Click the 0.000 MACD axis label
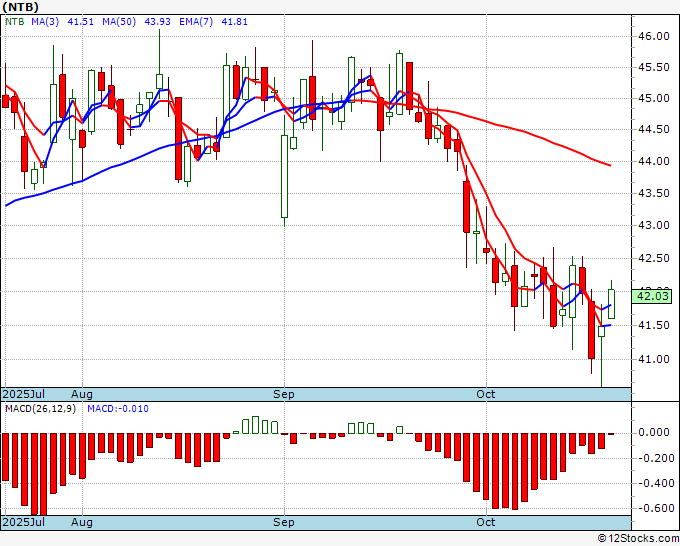680x546 pixels. (x=654, y=432)
